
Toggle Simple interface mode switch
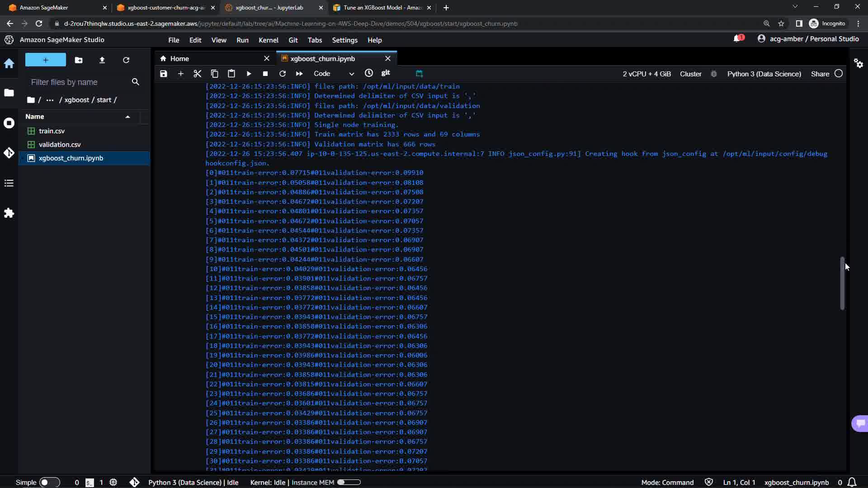[x=49, y=482]
